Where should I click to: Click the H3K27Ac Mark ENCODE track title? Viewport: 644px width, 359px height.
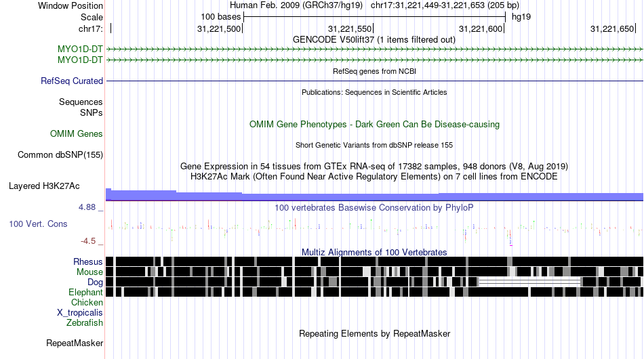coord(374,176)
